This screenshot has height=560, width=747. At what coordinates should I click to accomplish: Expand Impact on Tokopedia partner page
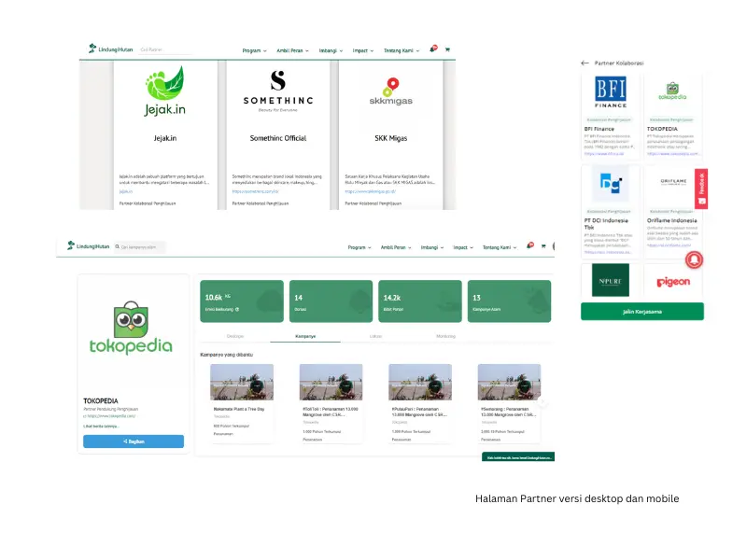coord(463,247)
